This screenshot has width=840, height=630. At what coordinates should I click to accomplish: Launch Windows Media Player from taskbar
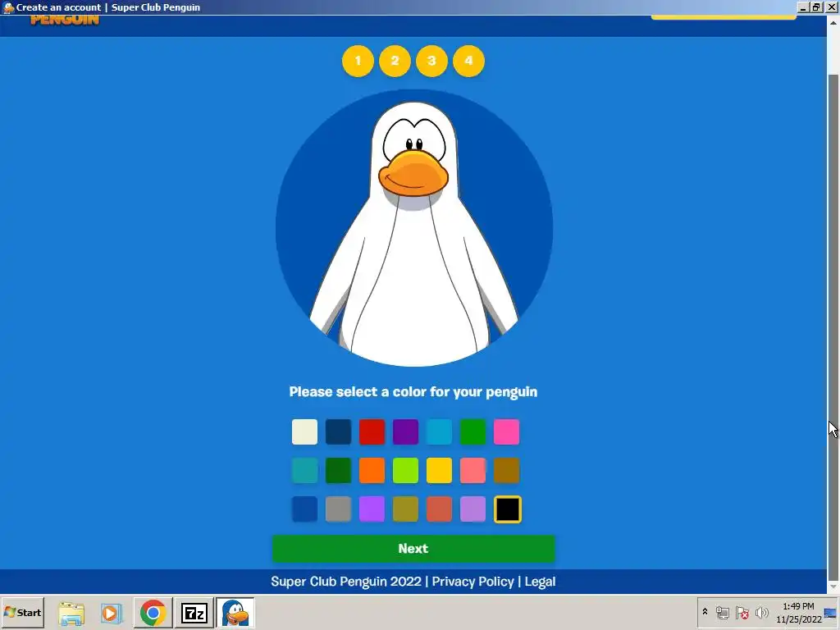coord(112,613)
